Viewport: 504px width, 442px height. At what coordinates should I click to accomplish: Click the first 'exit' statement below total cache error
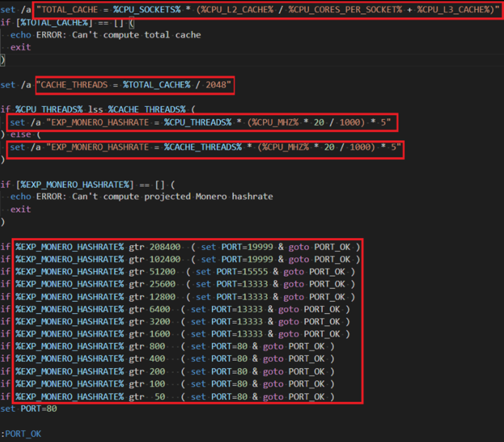point(20,47)
